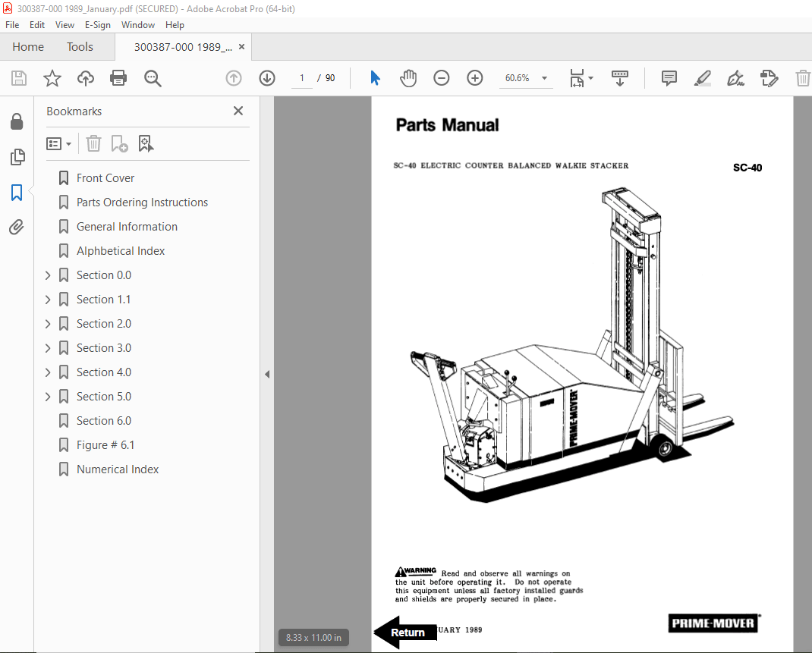
Task: Switch to the Home tab
Action: tap(28, 46)
